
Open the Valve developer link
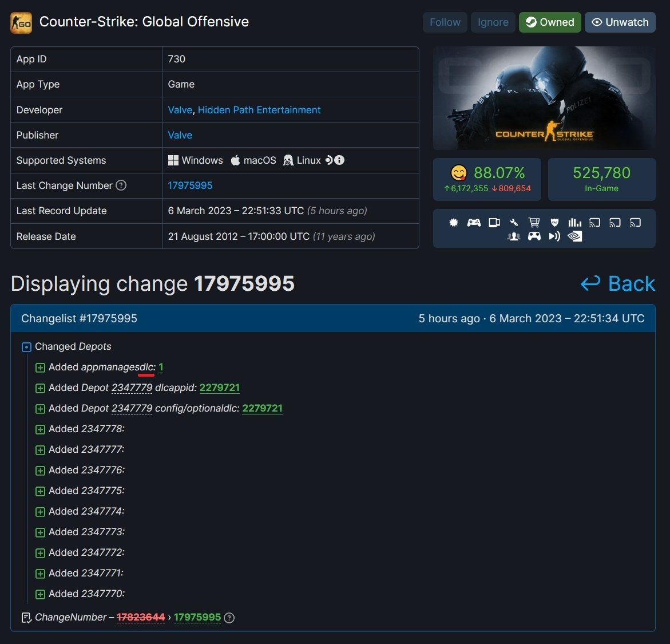[180, 110]
